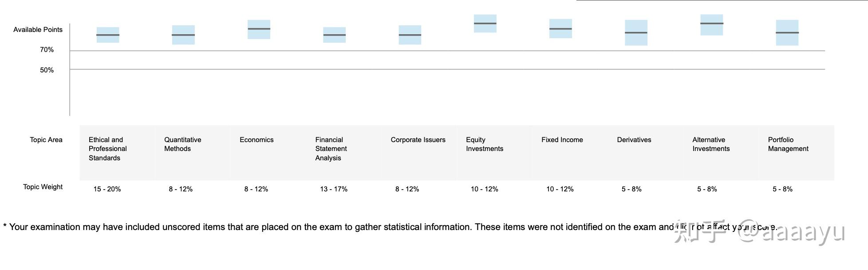Click the 15 - 20% topic weight
Viewport: 868px width, 270px height.
click(x=107, y=189)
